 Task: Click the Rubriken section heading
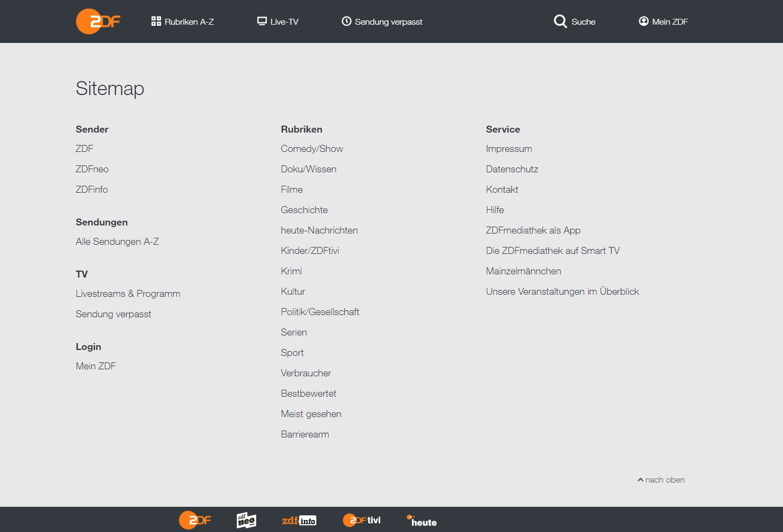click(301, 129)
